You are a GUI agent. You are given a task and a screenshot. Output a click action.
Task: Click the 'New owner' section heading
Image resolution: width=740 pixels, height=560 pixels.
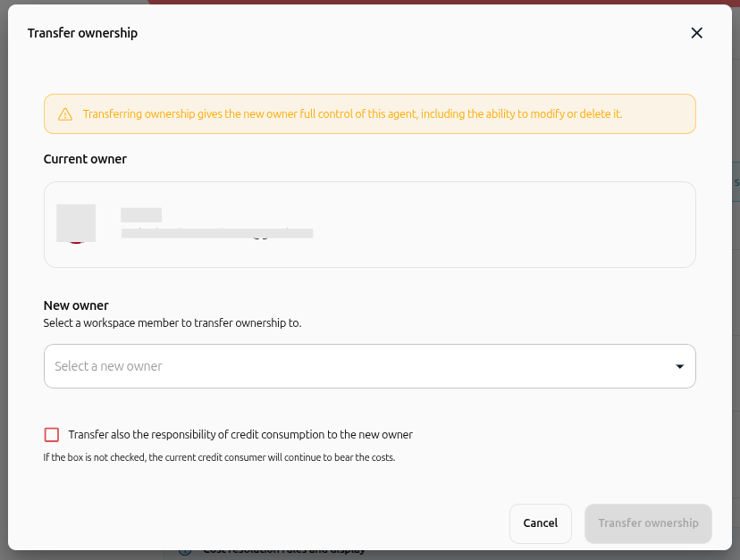tap(76, 305)
